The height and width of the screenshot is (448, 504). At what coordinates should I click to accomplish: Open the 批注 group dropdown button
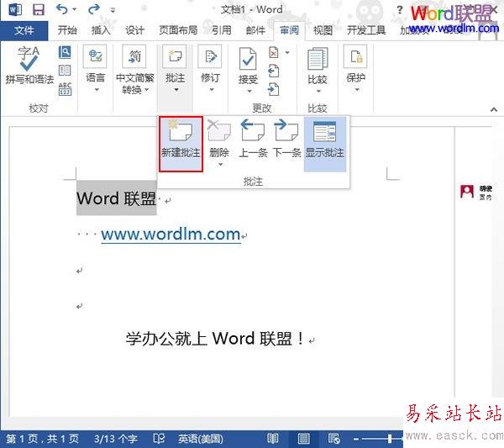pos(175,69)
